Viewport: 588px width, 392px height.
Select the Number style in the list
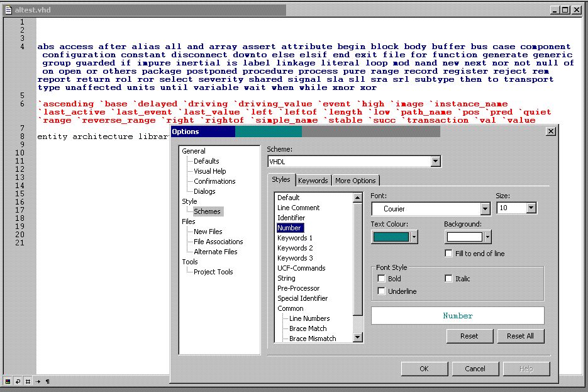pyautogui.click(x=289, y=228)
